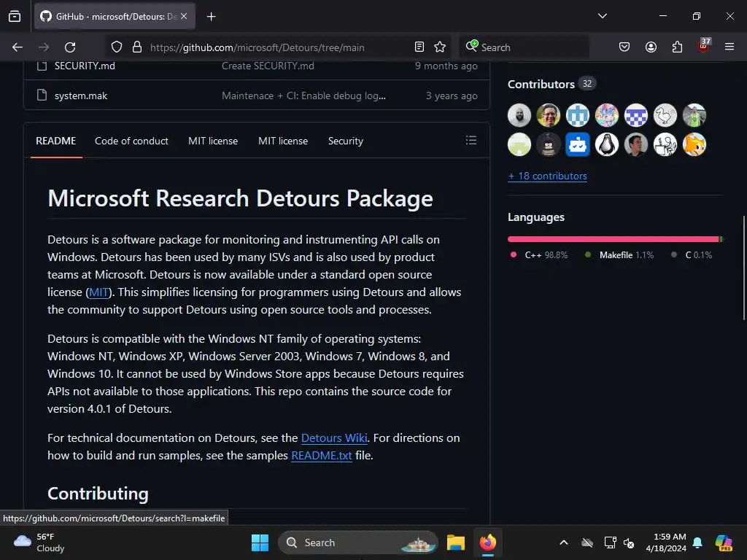Click the taskbar Search box
Image resolution: width=747 pixels, height=560 pixels.
pyautogui.click(x=357, y=542)
